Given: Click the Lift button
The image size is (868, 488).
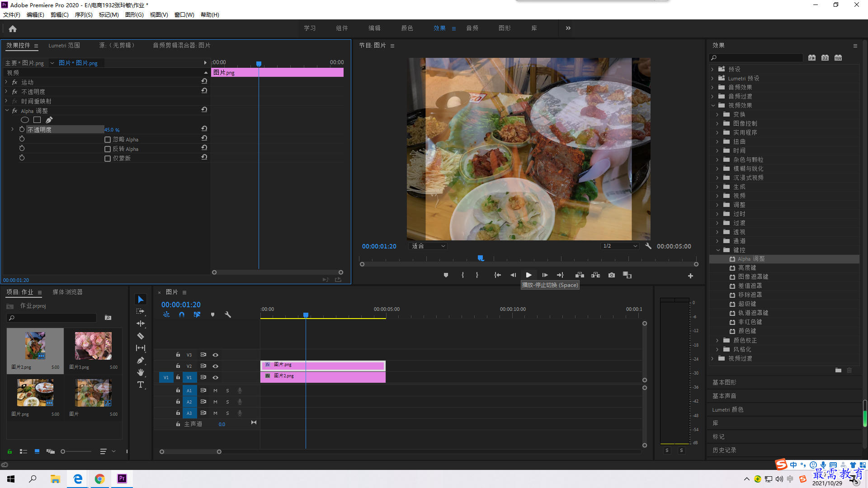Looking at the screenshot, I should [x=580, y=275].
